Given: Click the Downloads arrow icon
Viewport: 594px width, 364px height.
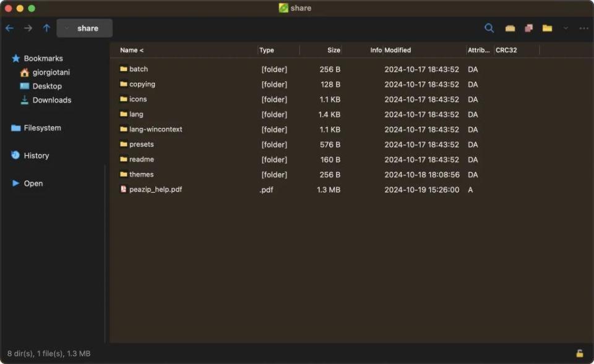Looking at the screenshot, I should coord(25,100).
